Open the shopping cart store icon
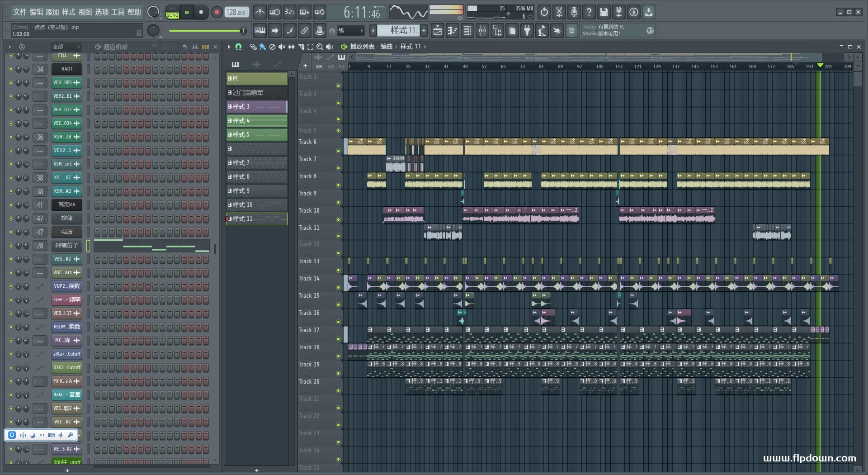The width and height of the screenshot is (868, 475). [571, 31]
